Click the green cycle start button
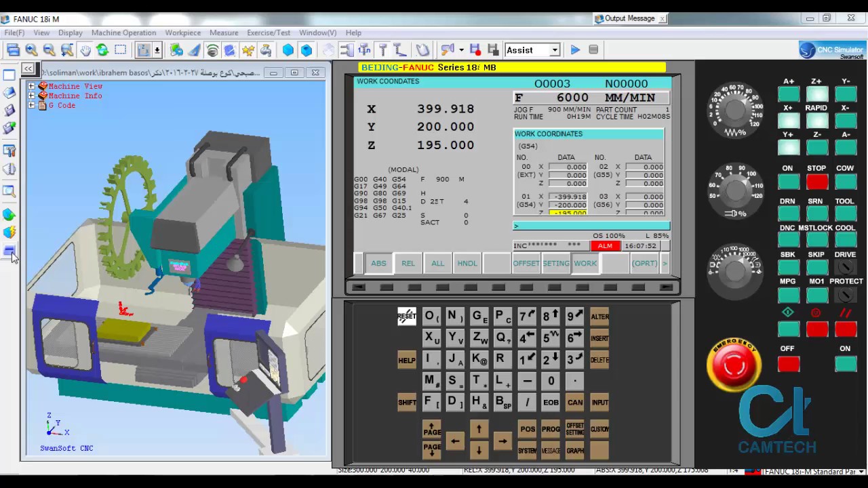Image resolution: width=868 pixels, height=488 pixels. click(x=788, y=329)
